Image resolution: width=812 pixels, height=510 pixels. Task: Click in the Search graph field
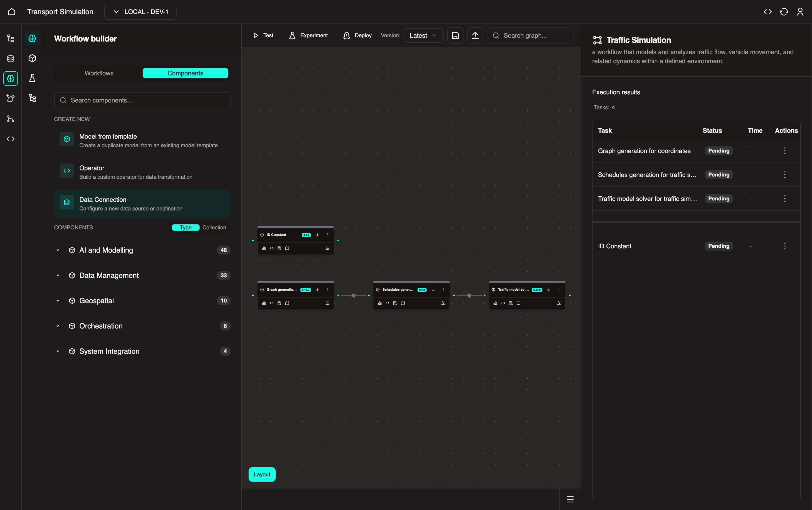click(530, 35)
